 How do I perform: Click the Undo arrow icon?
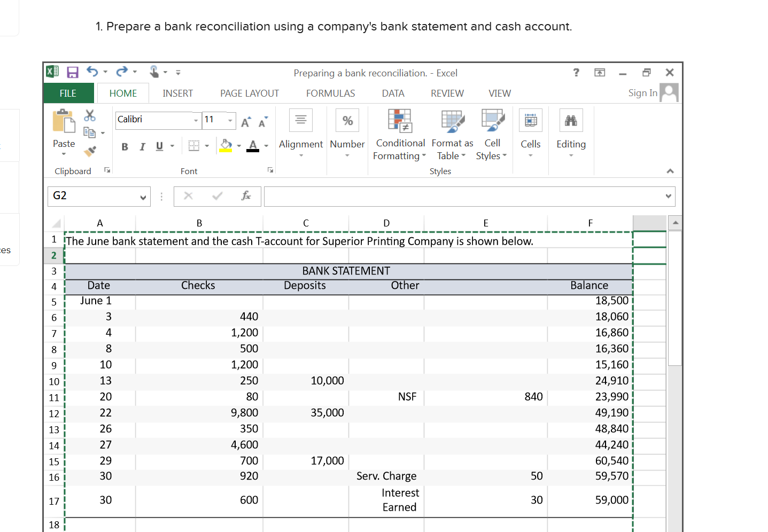92,72
